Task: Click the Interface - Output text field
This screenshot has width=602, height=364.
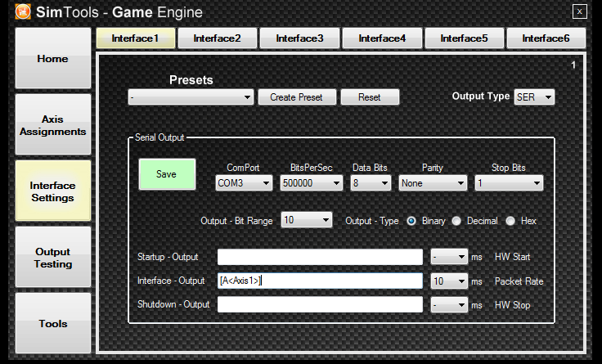Action: 320,281
